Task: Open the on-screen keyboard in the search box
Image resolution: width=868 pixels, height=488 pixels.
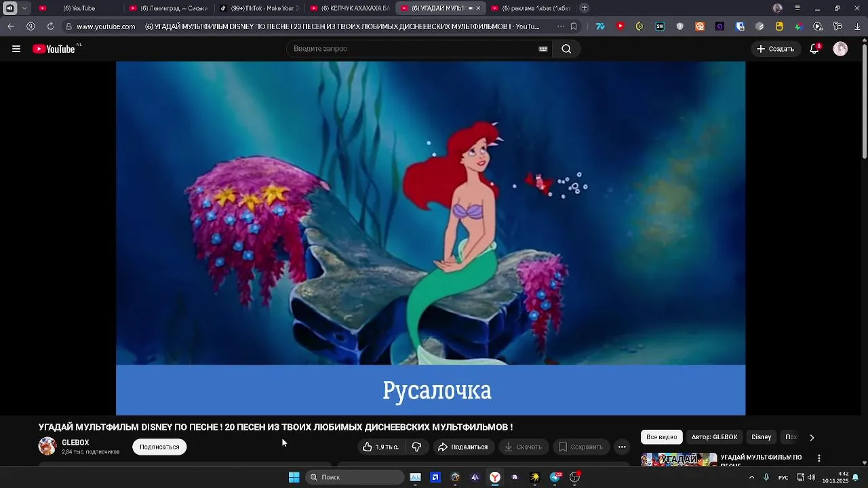Action: coord(543,49)
